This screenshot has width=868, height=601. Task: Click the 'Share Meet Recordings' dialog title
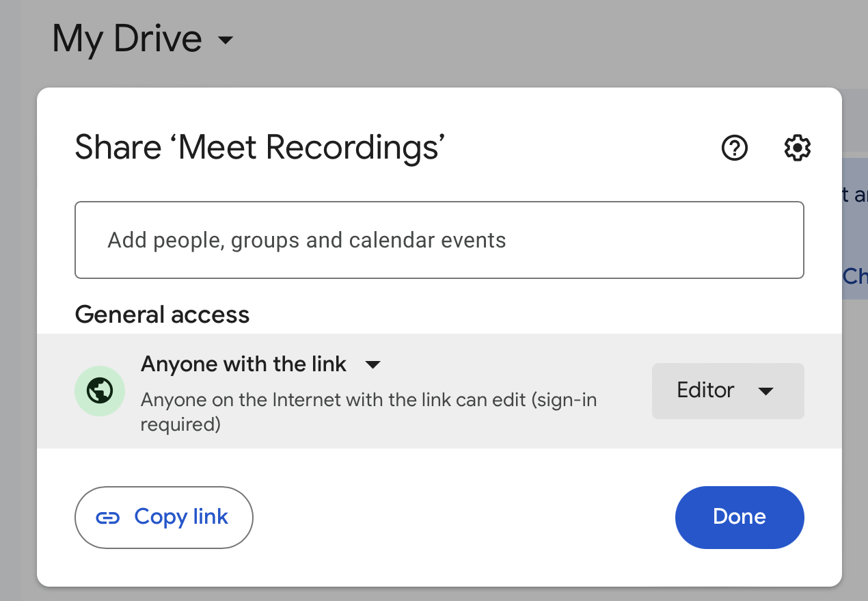tap(260, 147)
